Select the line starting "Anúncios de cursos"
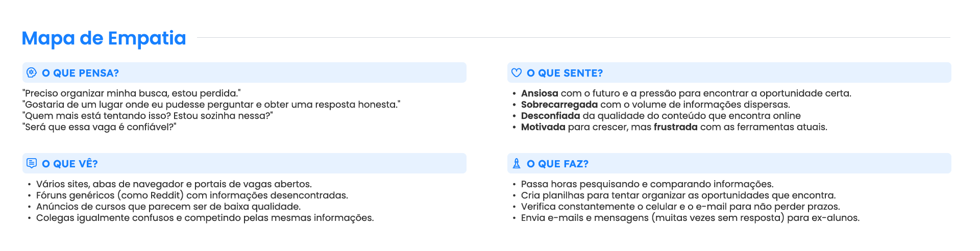The width and height of the screenshot is (980, 251). pos(168,207)
